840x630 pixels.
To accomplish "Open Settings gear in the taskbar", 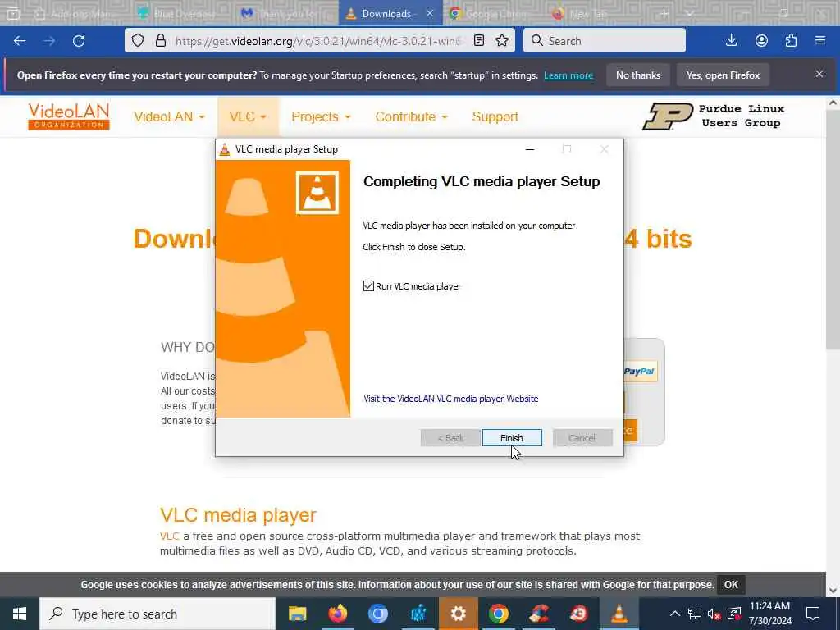I will 458,614.
